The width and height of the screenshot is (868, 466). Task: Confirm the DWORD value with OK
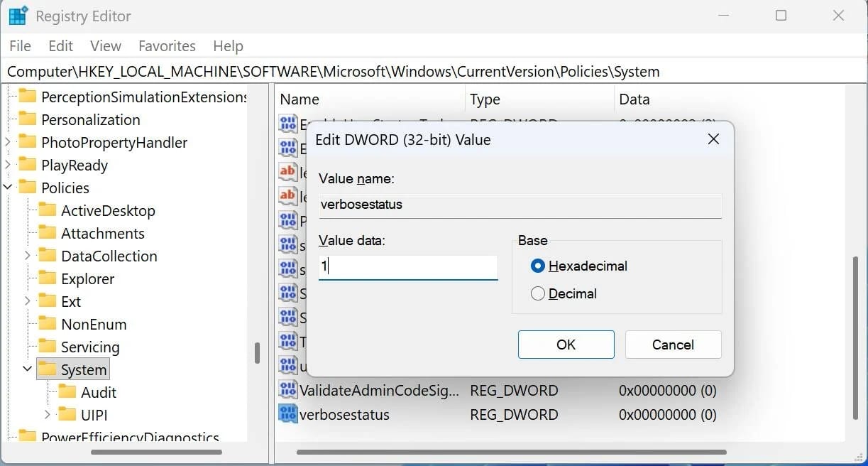coord(566,345)
